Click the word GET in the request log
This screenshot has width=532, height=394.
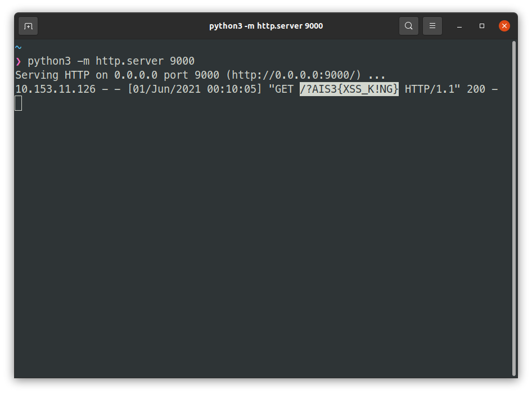pyautogui.click(x=284, y=89)
